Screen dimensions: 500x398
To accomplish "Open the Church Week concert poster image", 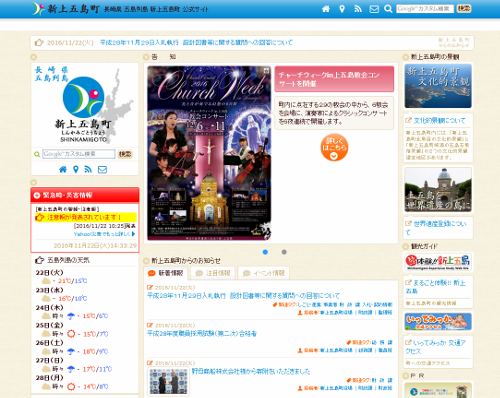I will [209, 153].
